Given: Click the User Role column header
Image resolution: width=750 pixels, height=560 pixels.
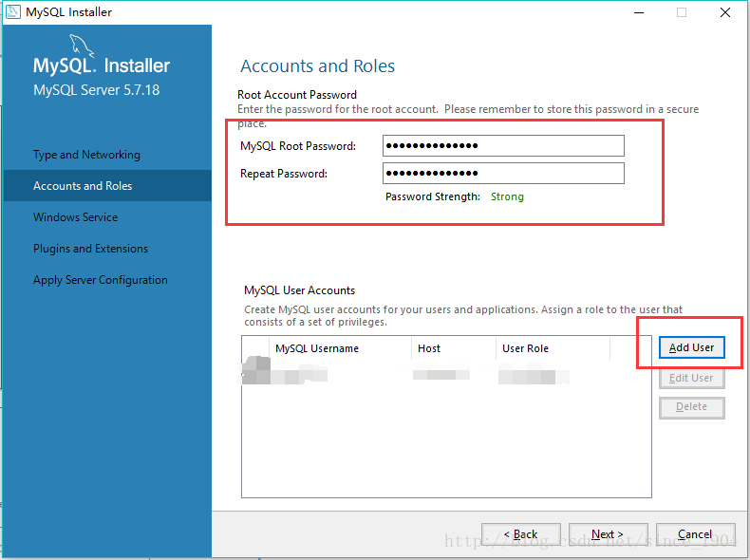Looking at the screenshot, I should (x=525, y=348).
